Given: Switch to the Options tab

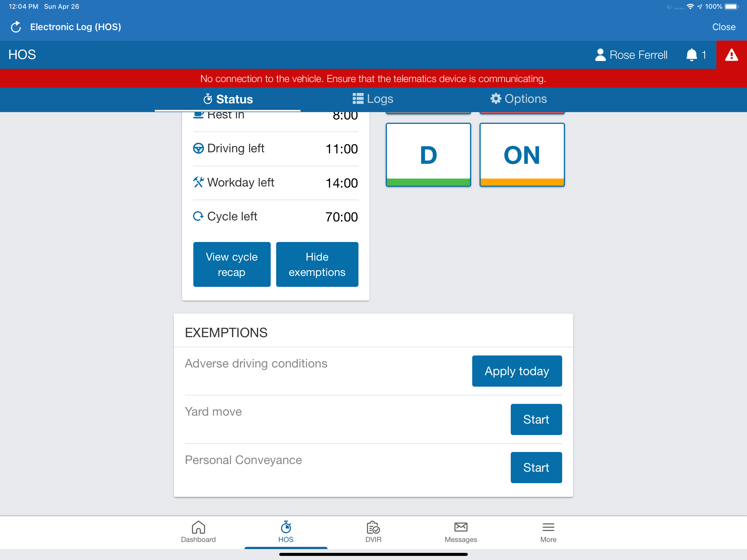Looking at the screenshot, I should tap(518, 99).
